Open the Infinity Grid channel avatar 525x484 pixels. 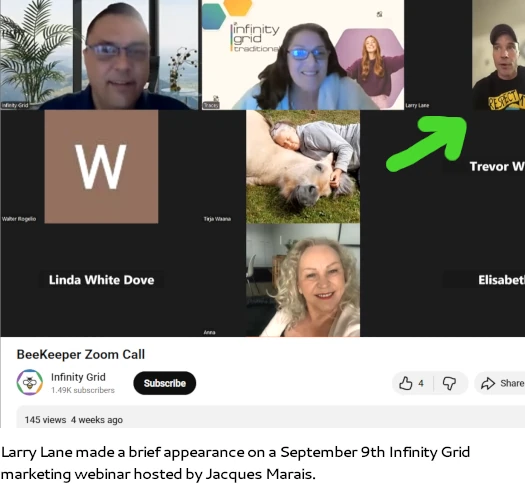(30, 382)
